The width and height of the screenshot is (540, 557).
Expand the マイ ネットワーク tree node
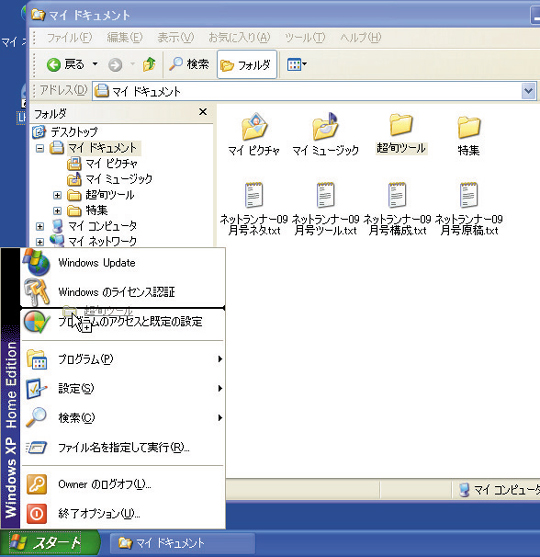[40, 242]
